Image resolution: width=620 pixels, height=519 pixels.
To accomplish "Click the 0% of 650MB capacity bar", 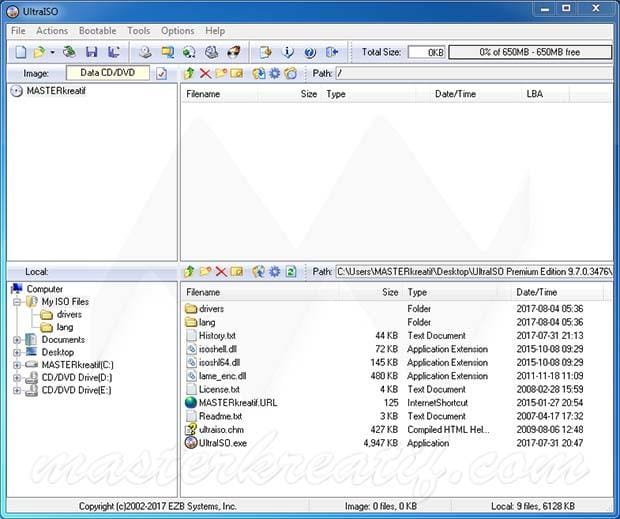I will pyautogui.click(x=530, y=52).
